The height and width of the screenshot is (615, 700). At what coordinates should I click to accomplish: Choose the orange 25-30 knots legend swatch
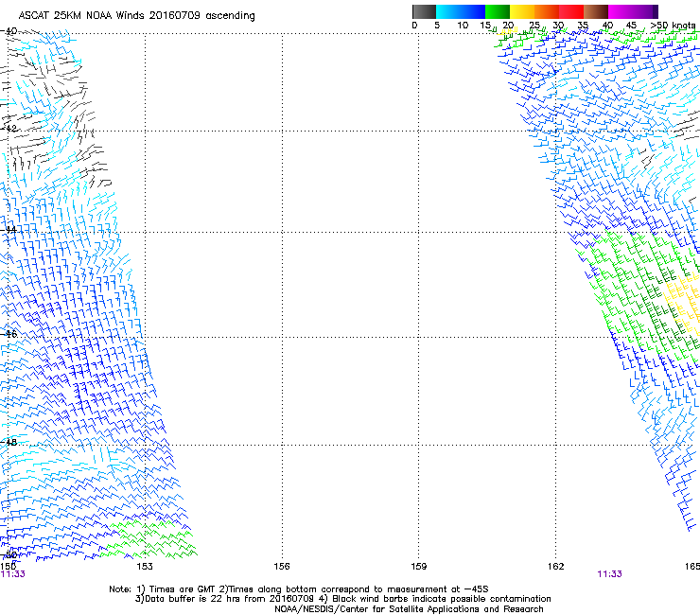tap(547, 11)
